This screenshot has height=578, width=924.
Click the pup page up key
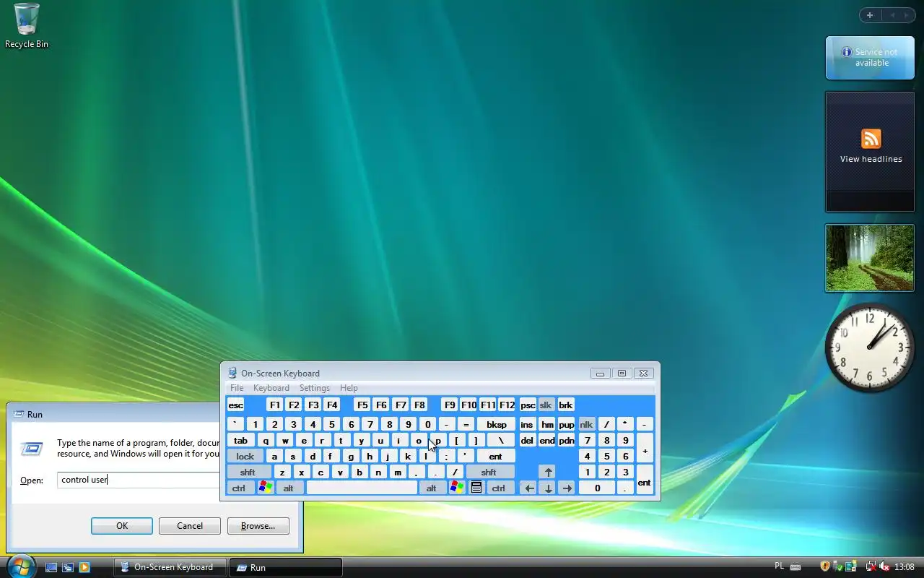click(x=567, y=424)
